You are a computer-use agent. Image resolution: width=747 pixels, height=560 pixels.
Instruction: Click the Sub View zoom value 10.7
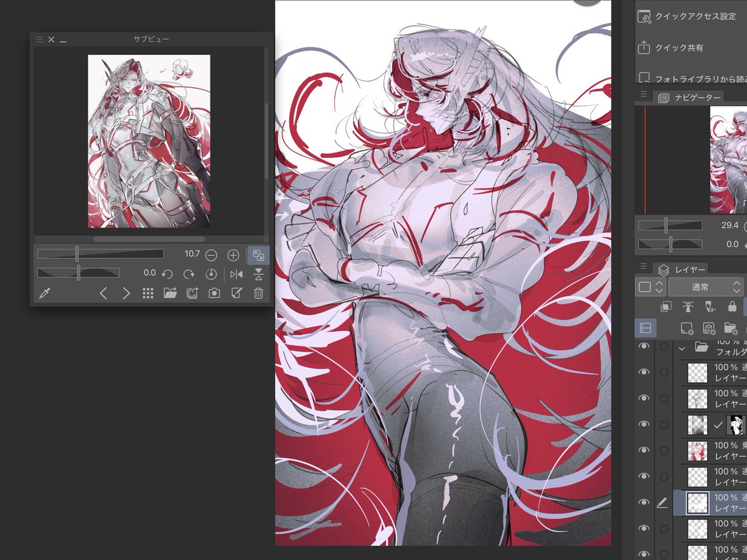192,254
